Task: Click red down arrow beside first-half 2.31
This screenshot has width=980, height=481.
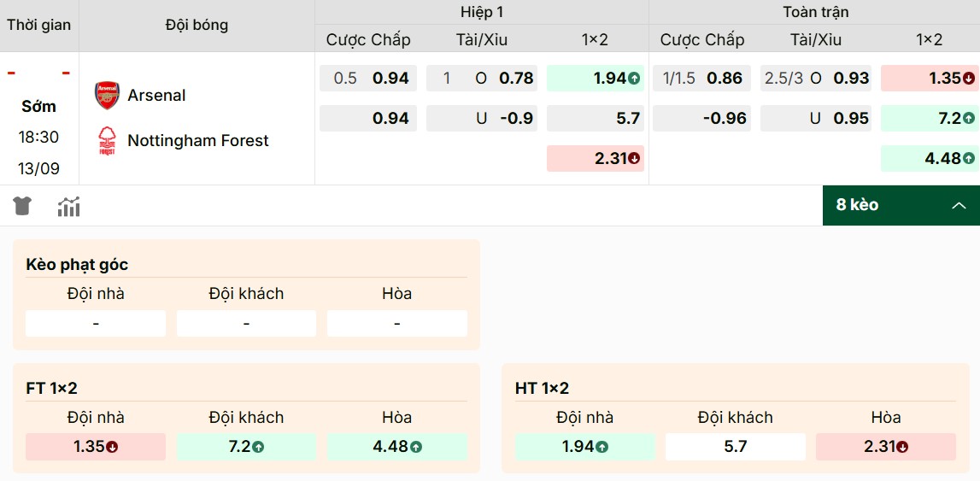Action: [x=634, y=159]
